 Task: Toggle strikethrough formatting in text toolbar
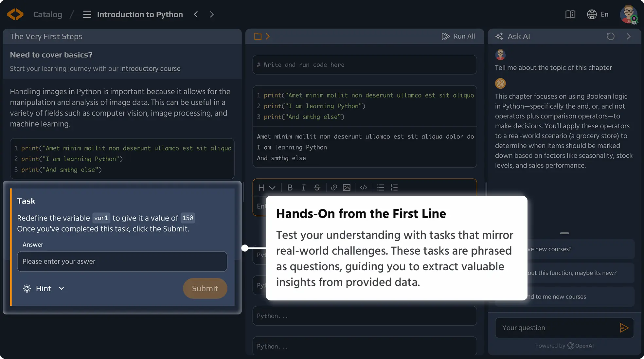click(317, 188)
